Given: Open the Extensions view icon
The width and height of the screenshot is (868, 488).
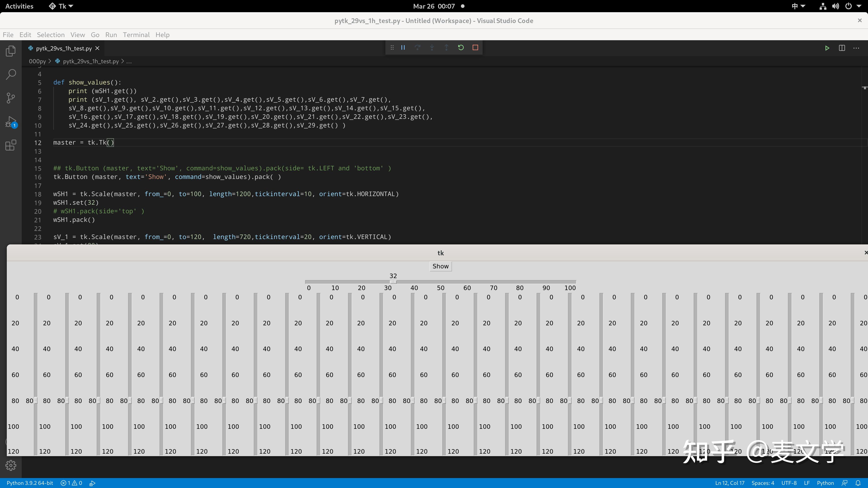Looking at the screenshot, I should click(11, 145).
